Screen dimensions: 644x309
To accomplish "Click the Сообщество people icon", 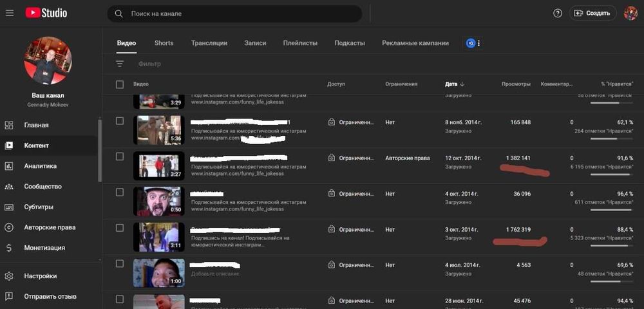I will (x=9, y=186).
